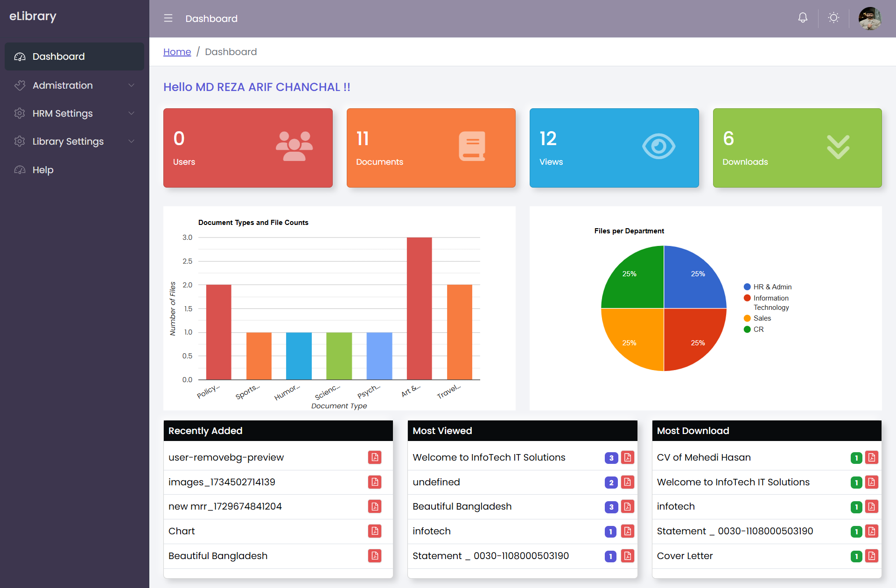Image resolution: width=896 pixels, height=588 pixels.
Task: Click the Downloads double-chevron icon
Action: [x=838, y=147]
